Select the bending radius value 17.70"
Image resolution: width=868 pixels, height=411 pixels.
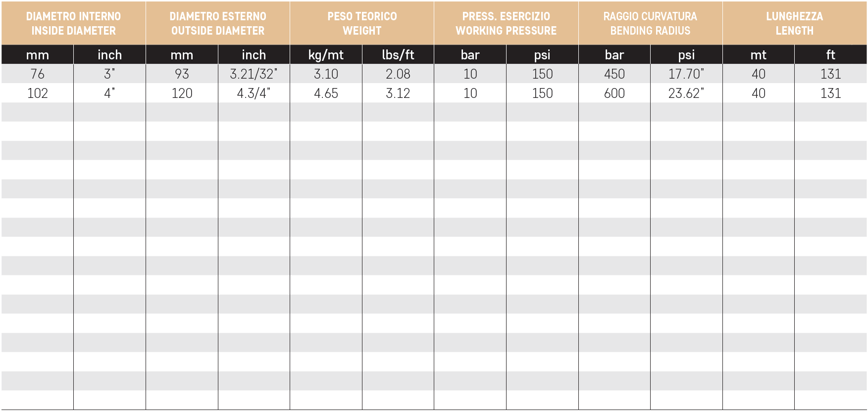pos(686,74)
